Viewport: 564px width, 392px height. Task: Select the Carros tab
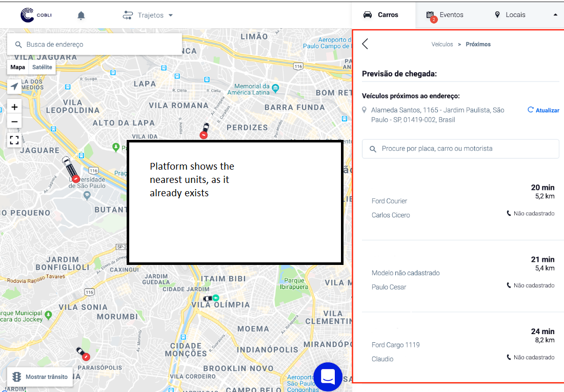click(x=381, y=15)
